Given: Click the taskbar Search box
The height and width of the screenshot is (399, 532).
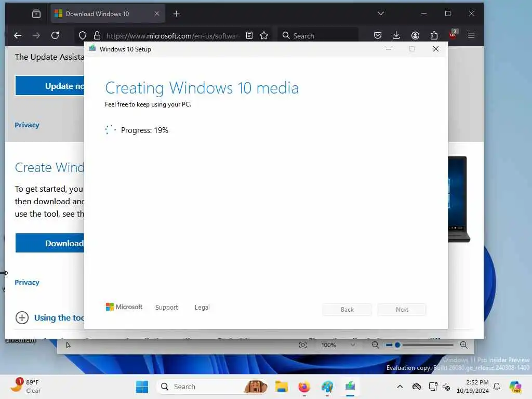Looking at the screenshot, I should click(213, 387).
